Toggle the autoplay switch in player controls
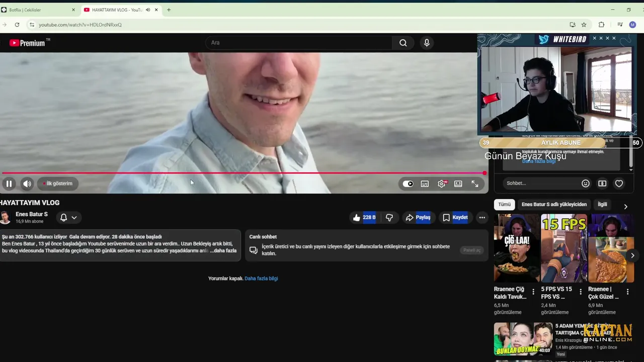Screen dimensions: 644x362 (x=408, y=184)
